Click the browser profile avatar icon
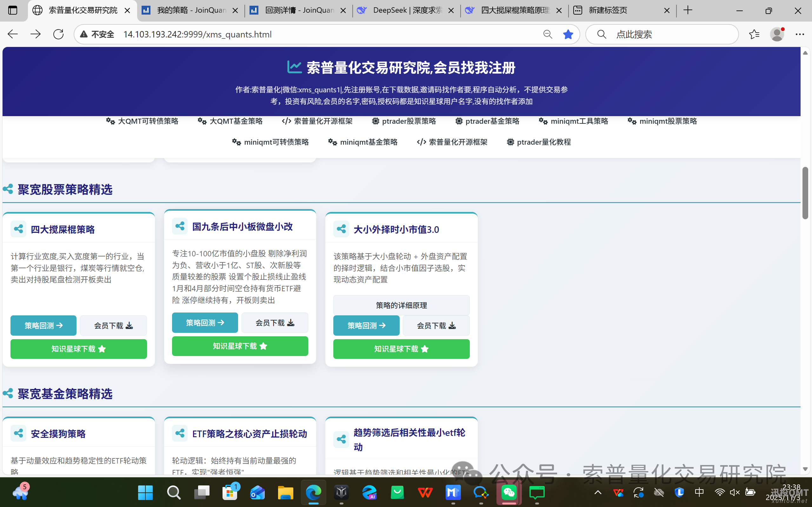The height and width of the screenshot is (507, 812). pos(777,34)
